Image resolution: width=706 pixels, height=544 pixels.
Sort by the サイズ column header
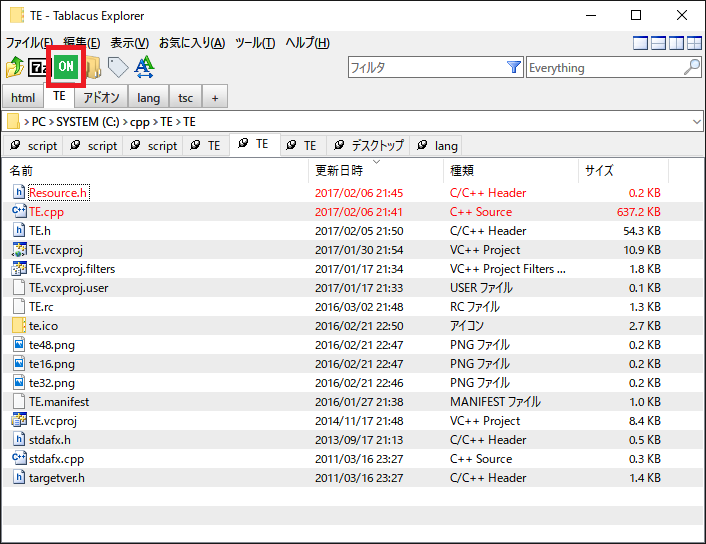pos(623,171)
